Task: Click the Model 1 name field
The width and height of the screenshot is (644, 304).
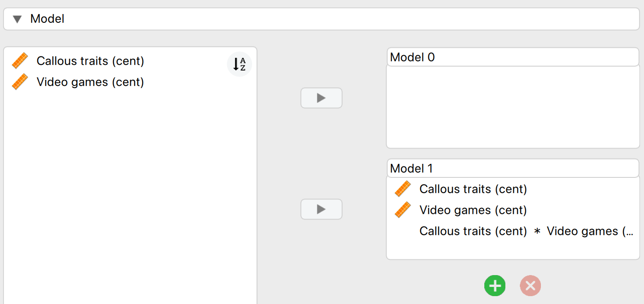Action: [x=513, y=168]
